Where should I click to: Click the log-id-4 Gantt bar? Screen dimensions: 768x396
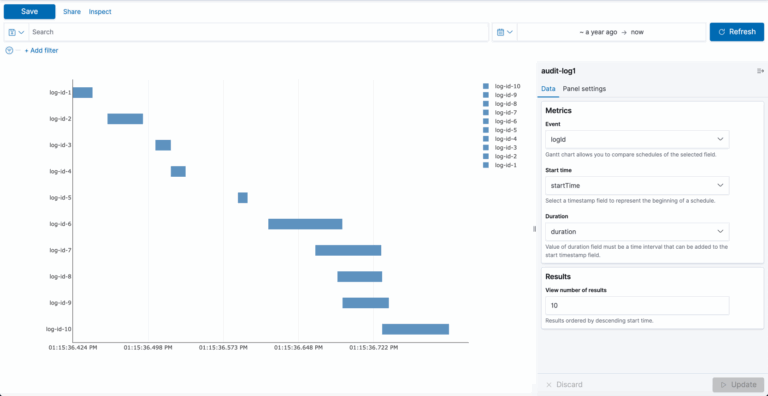tap(178, 172)
